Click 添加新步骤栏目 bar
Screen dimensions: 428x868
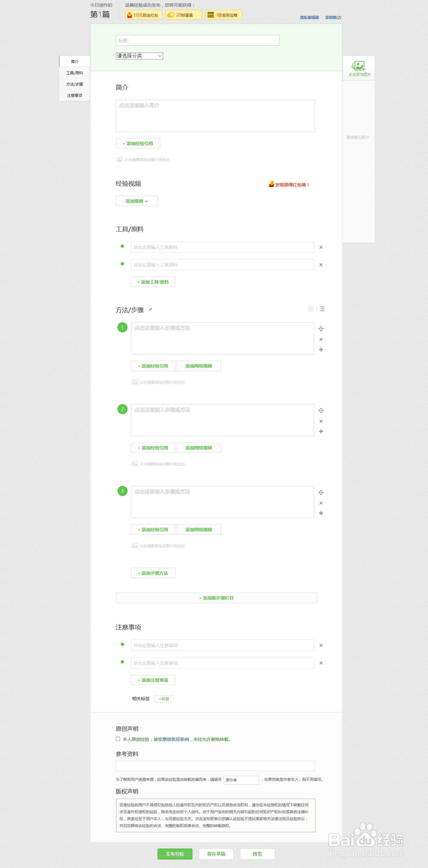[x=216, y=598]
